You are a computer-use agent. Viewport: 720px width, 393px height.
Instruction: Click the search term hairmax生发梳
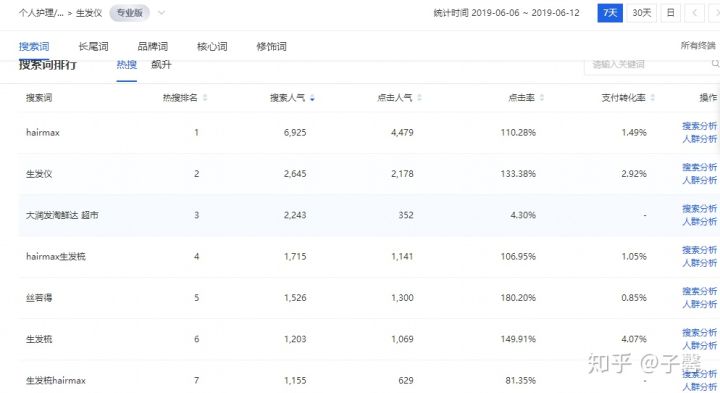(56, 256)
